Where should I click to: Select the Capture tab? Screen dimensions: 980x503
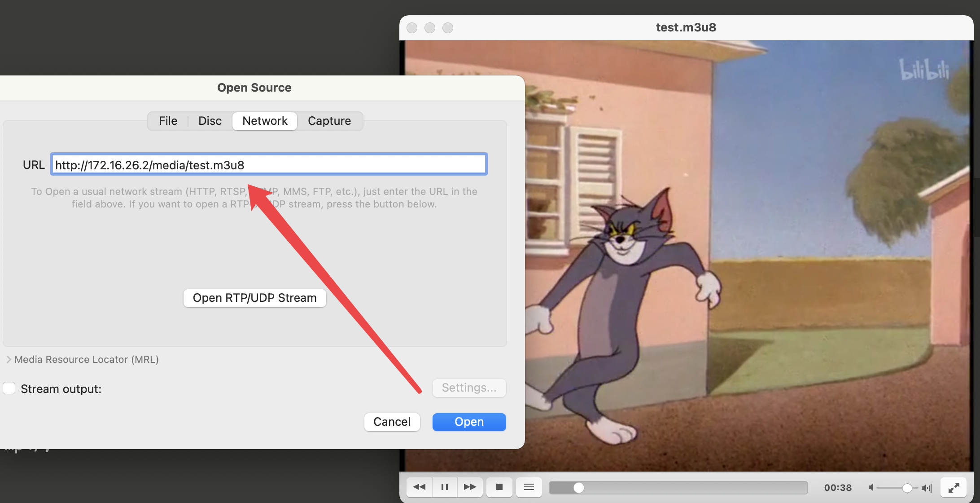click(x=329, y=121)
